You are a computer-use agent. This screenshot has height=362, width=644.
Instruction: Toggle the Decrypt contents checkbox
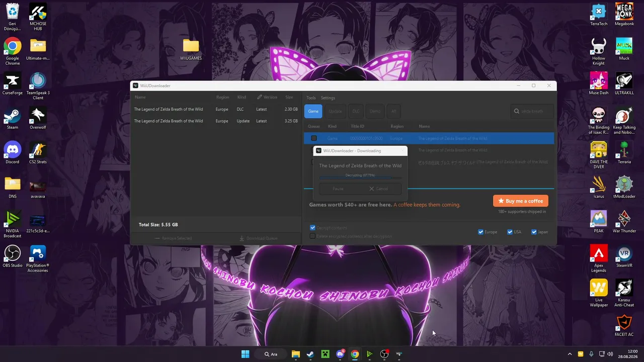312,228
